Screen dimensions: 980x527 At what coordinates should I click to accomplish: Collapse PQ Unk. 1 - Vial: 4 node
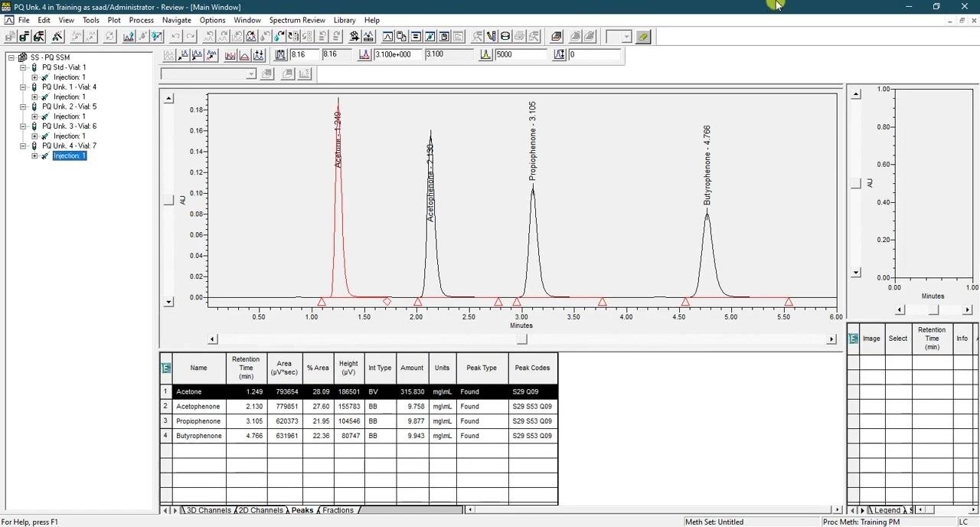pyautogui.click(x=23, y=87)
